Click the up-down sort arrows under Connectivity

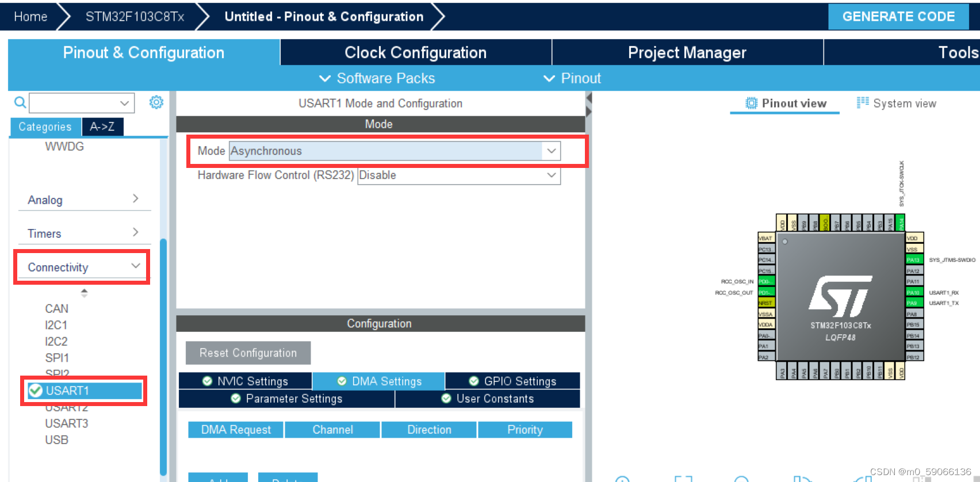(x=85, y=292)
